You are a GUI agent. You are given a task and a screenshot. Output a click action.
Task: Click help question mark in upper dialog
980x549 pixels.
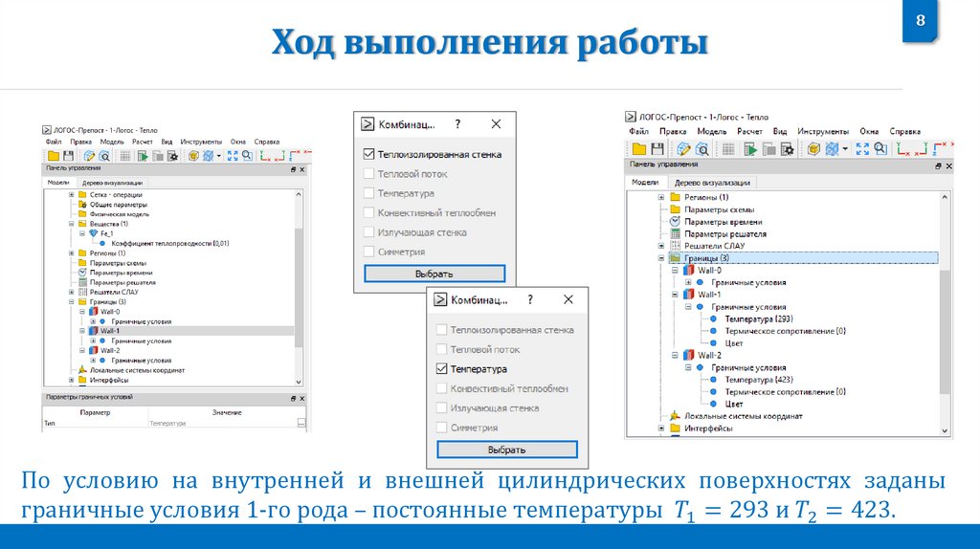(457, 124)
